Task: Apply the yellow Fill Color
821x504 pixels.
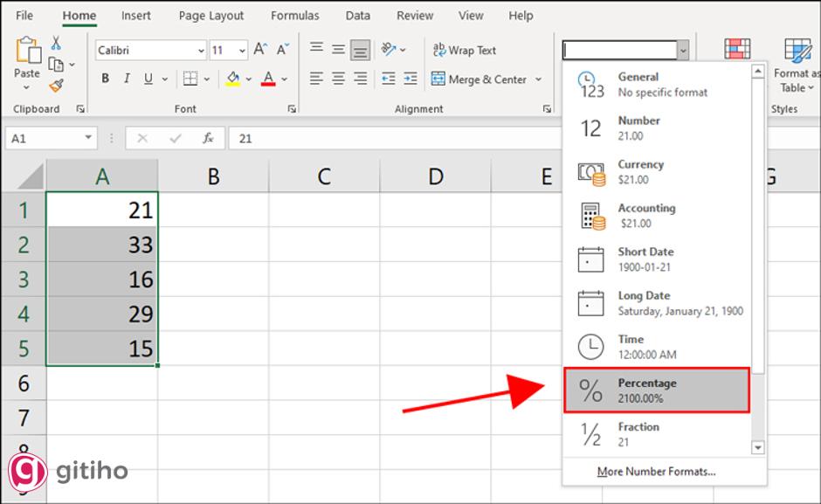Action: coord(233,79)
